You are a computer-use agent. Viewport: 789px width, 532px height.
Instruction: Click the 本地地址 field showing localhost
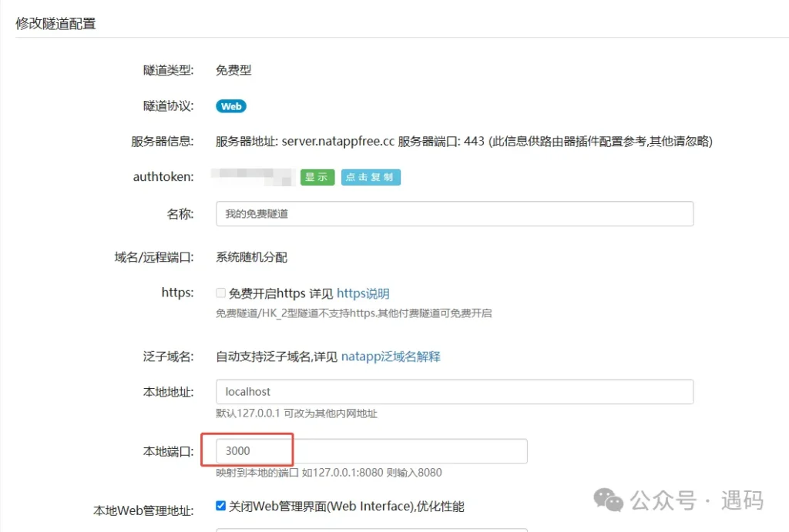(x=455, y=392)
